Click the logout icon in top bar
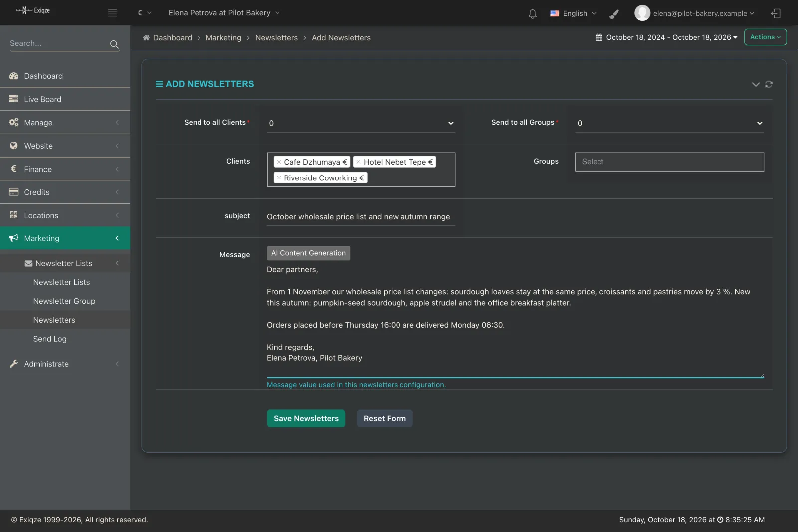Screen dimensions: 798x532 (x=776, y=13)
